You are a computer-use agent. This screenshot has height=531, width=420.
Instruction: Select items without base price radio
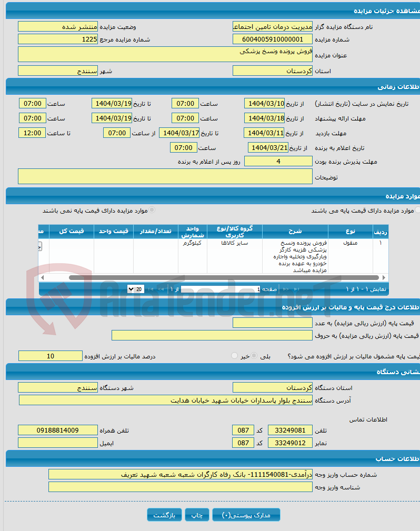tap(152, 210)
